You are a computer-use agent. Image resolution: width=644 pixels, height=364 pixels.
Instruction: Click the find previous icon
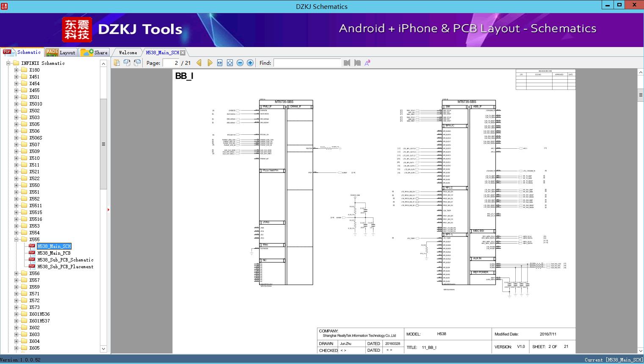(347, 63)
